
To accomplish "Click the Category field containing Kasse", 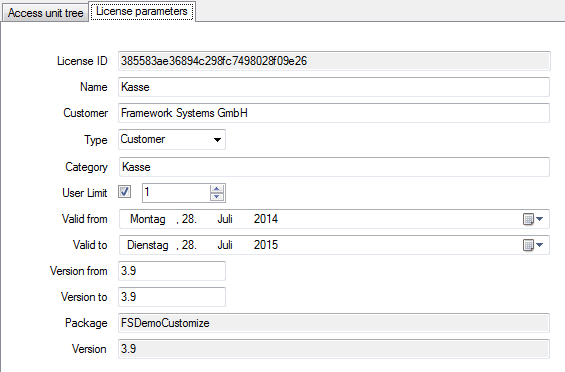I will pos(334,167).
